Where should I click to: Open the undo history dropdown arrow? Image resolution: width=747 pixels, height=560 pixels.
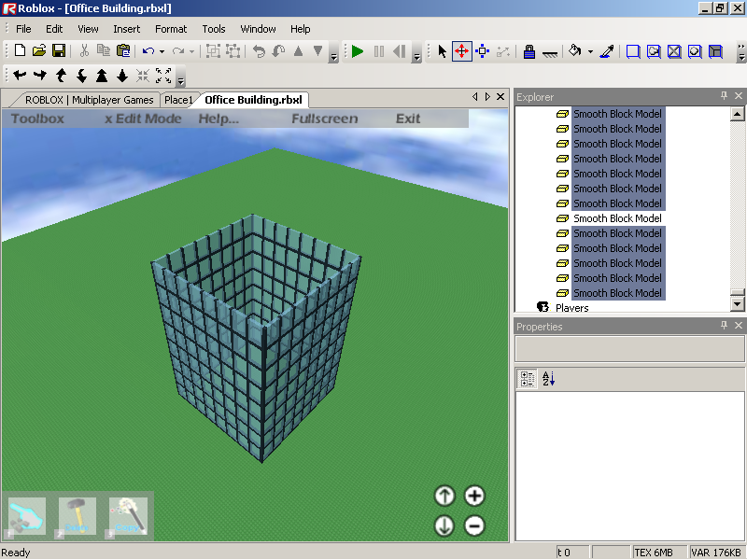pyautogui.click(x=162, y=52)
